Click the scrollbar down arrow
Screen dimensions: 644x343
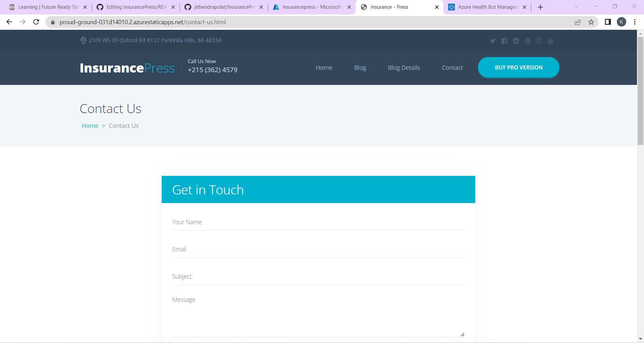(x=640, y=339)
